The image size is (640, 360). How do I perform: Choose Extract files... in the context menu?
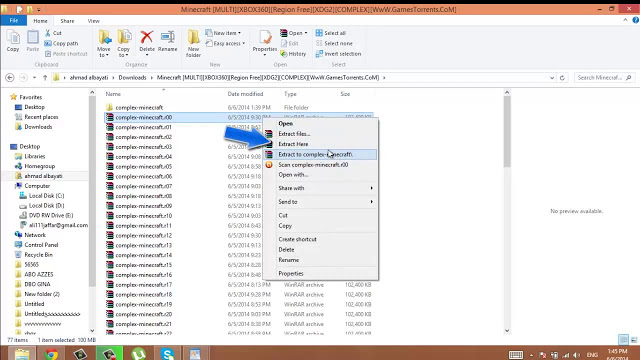tap(321, 134)
